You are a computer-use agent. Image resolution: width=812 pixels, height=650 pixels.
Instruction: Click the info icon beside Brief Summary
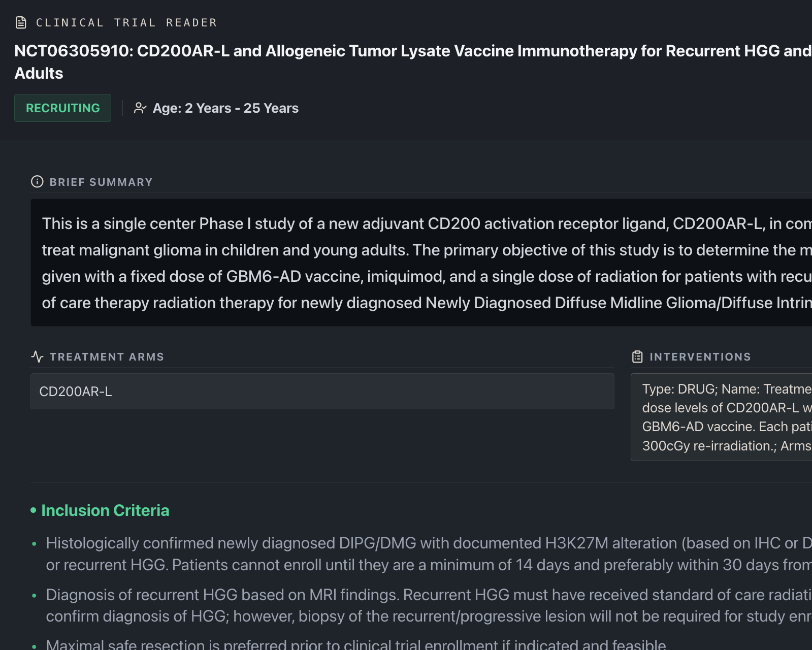pyautogui.click(x=37, y=182)
